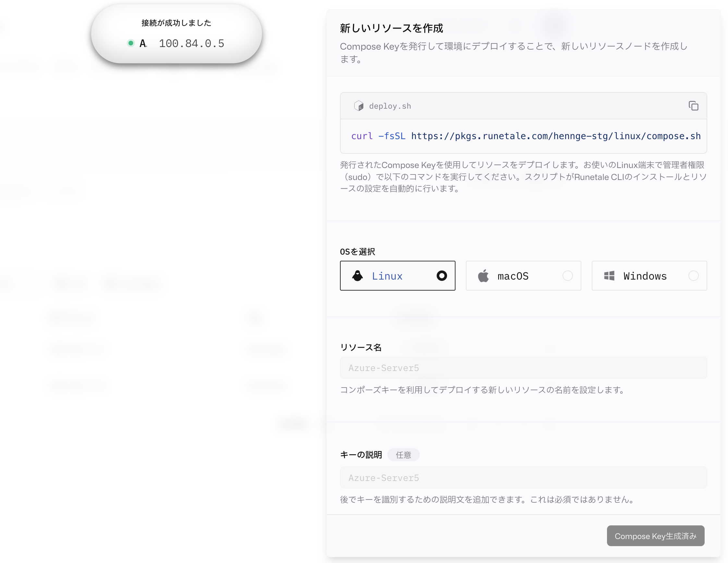
Task: Select the Linux radio option
Action: [442, 276]
